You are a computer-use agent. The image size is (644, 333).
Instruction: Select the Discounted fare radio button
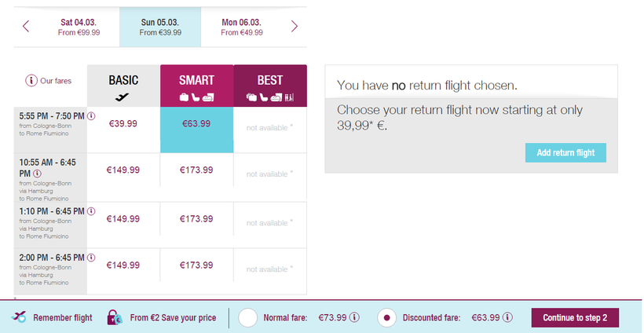click(386, 318)
